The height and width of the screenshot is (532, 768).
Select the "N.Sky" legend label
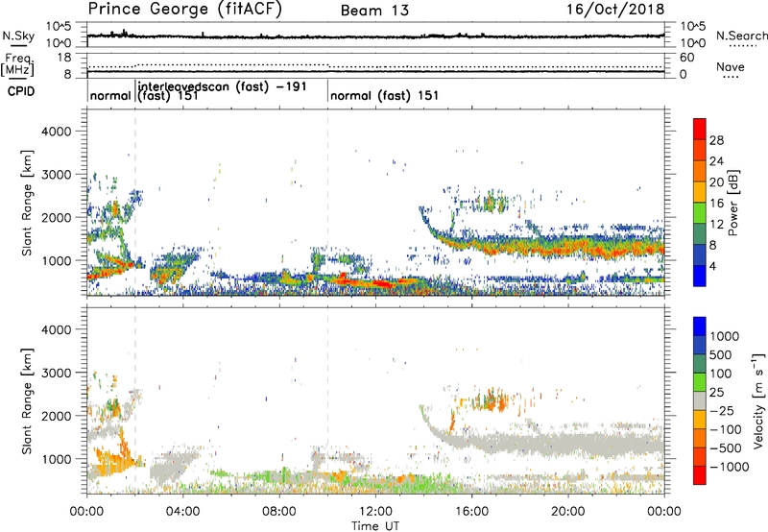(18, 36)
